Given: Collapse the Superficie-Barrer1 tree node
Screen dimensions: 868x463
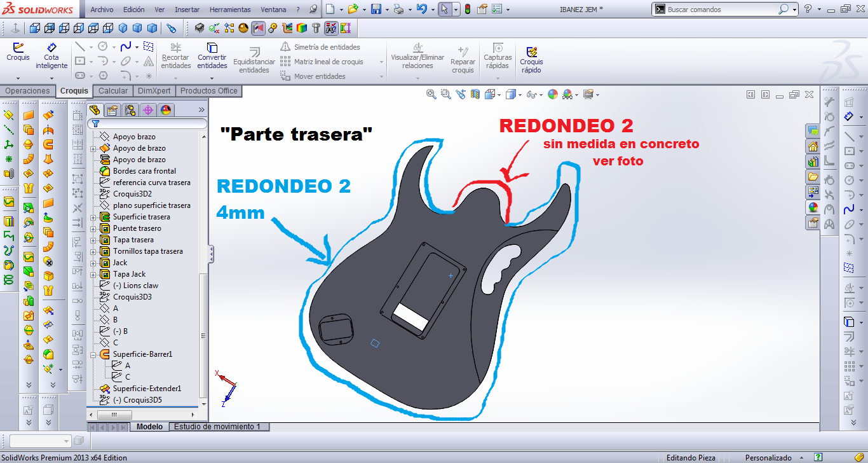Looking at the screenshot, I should (x=93, y=355).
